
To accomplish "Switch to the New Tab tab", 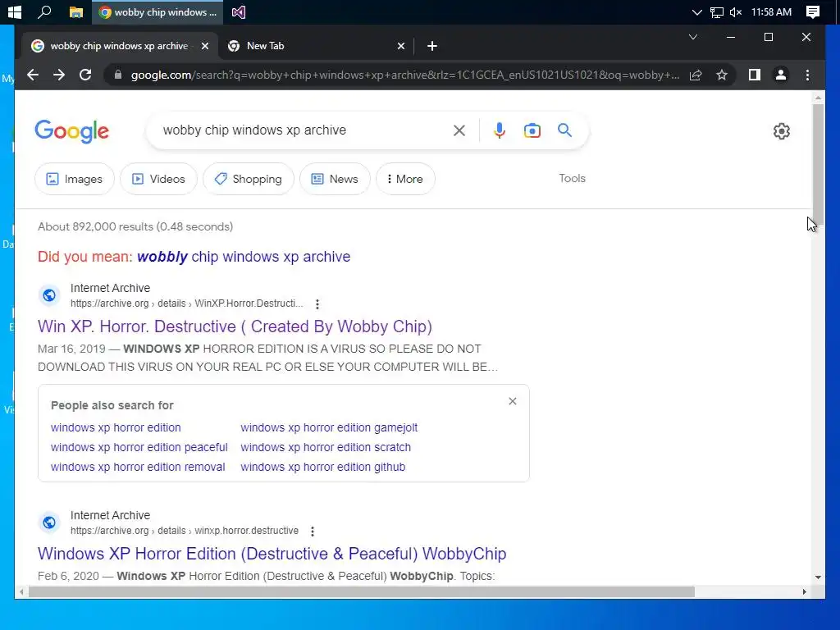I will pos(316,46).
